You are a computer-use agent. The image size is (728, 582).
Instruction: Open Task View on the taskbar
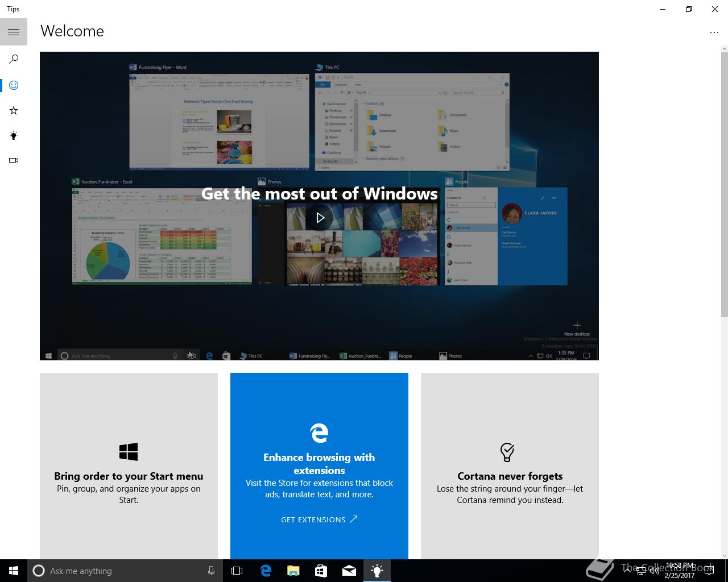pyautogui.click(x=237, y=571)
